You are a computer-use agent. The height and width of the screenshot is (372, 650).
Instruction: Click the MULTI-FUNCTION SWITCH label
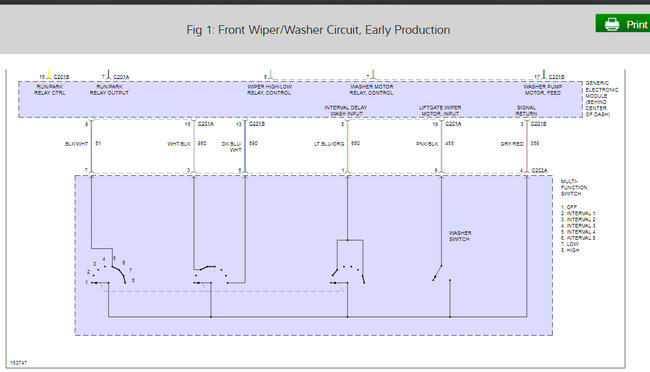574,187
